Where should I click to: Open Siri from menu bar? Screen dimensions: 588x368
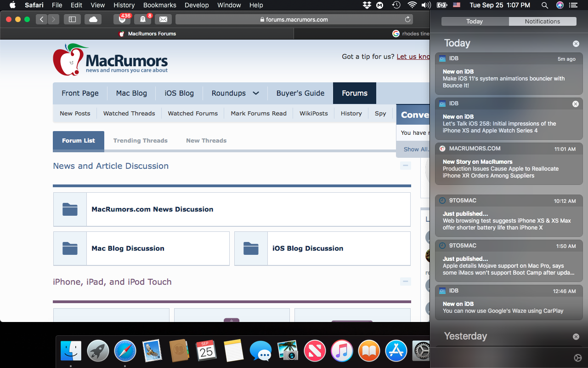(560, 5)
